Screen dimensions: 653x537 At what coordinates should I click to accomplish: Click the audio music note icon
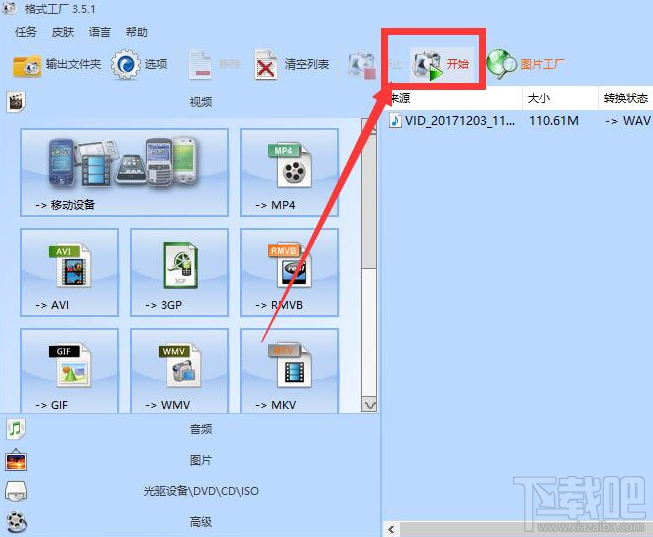[x=16, y=429]
